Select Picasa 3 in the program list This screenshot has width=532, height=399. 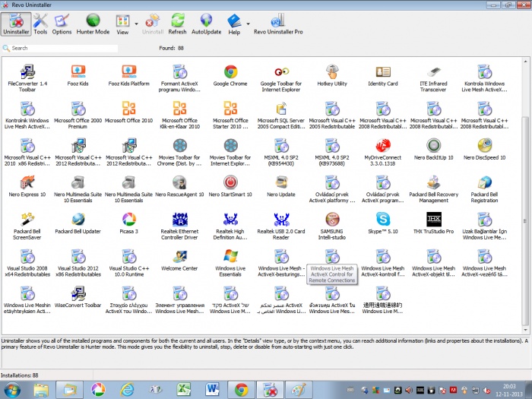[x=128, y=220]
